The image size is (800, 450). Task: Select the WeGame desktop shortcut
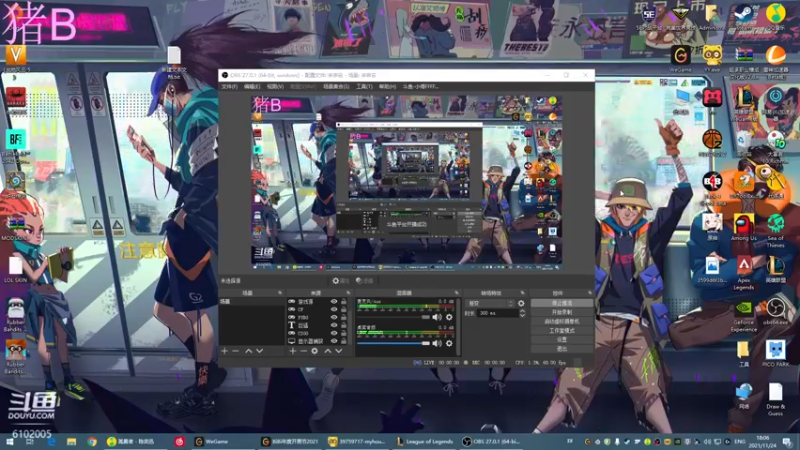(681, 59)
